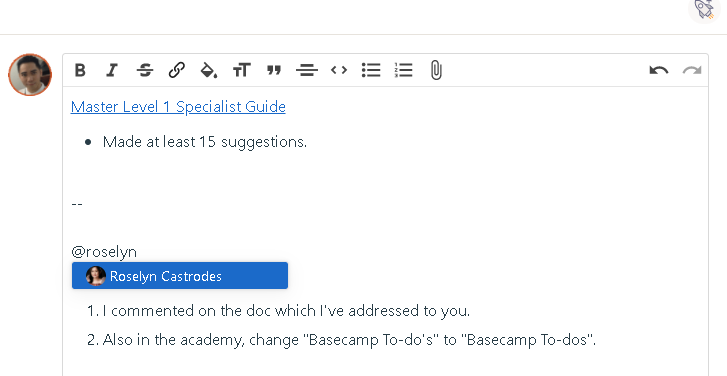Create a numbered list
This screenshot has width=727, height=376.
tap(403, 70)
